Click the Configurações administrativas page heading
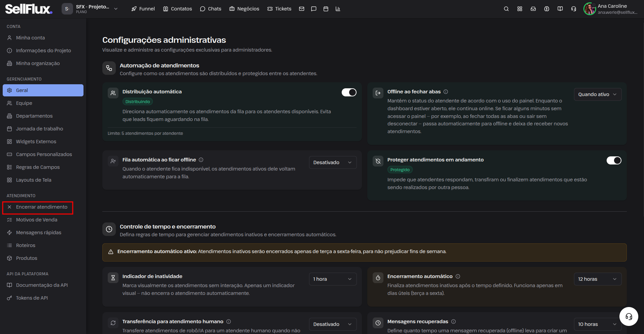Image resolution: width=644 pixels, height=334 pixels. 164,40
